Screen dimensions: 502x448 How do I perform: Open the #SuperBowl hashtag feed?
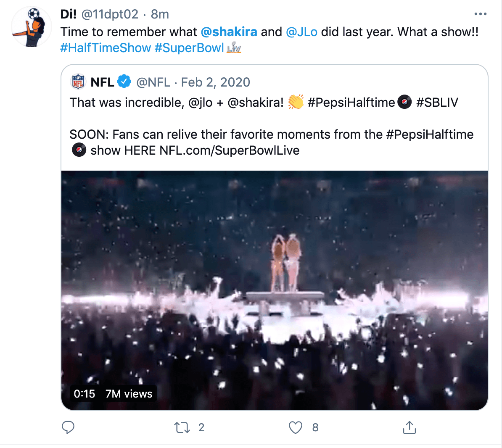point(189,47)
